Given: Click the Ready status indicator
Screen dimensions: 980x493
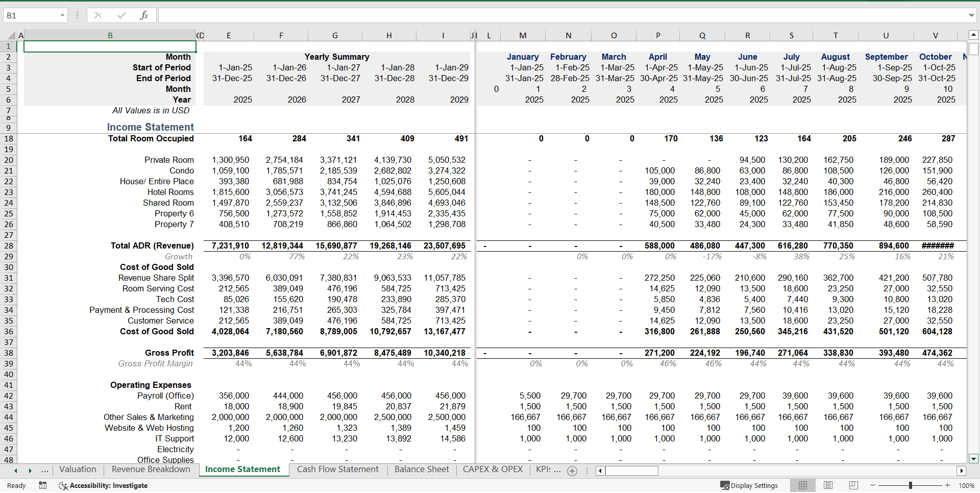Looking at the screenshot, I should coord(16,485).
